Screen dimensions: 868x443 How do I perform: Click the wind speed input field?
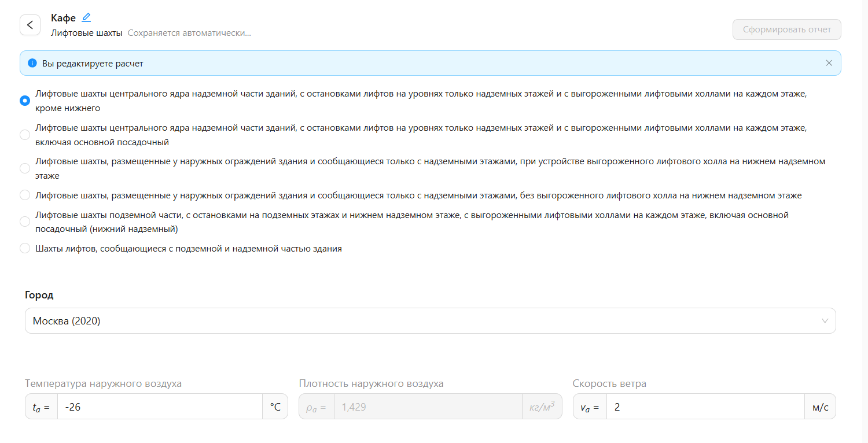(704, 407)
